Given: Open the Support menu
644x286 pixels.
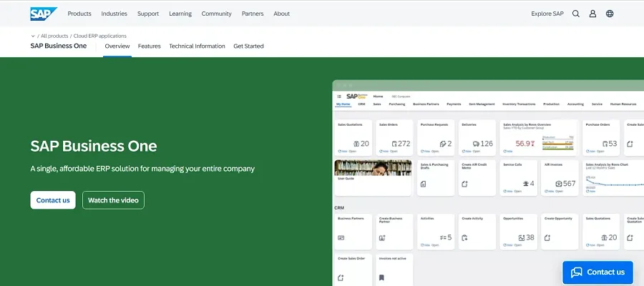Looking at the screenshot, I should (148, 14).
